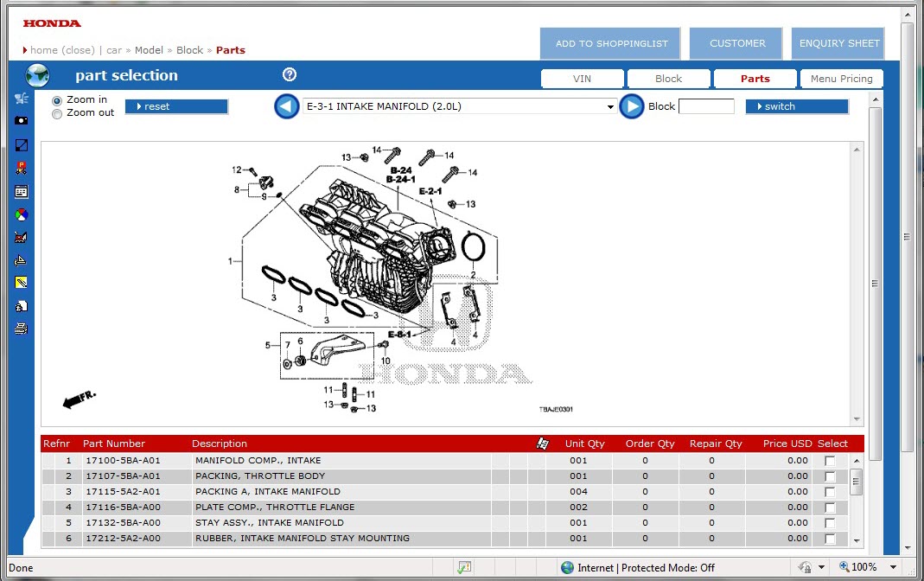Click the ENQUIRY SHEET button
Image resolution: width=924 pixels, height=581 pixels.
(x=838, y=43)
